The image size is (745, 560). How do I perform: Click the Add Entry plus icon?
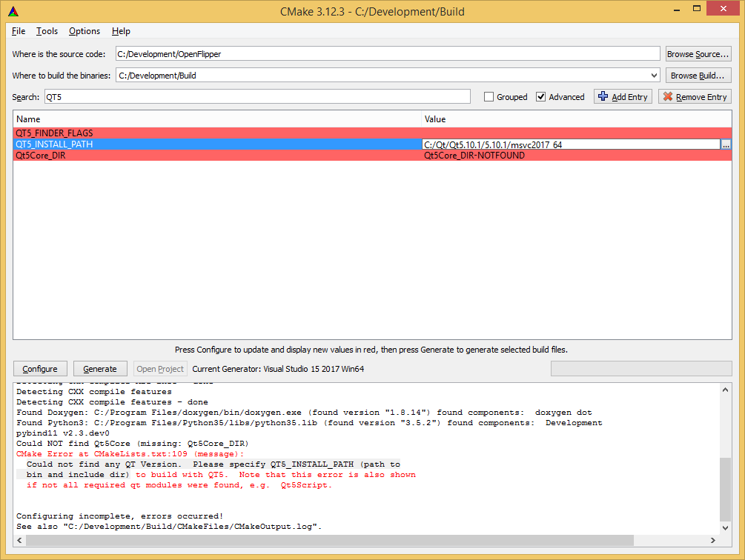603,96
